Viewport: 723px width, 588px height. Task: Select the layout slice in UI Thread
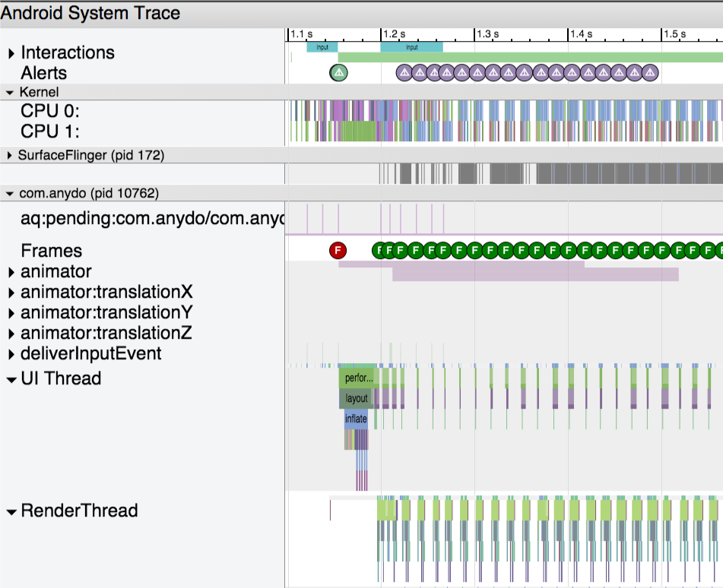tap(356, 399)
